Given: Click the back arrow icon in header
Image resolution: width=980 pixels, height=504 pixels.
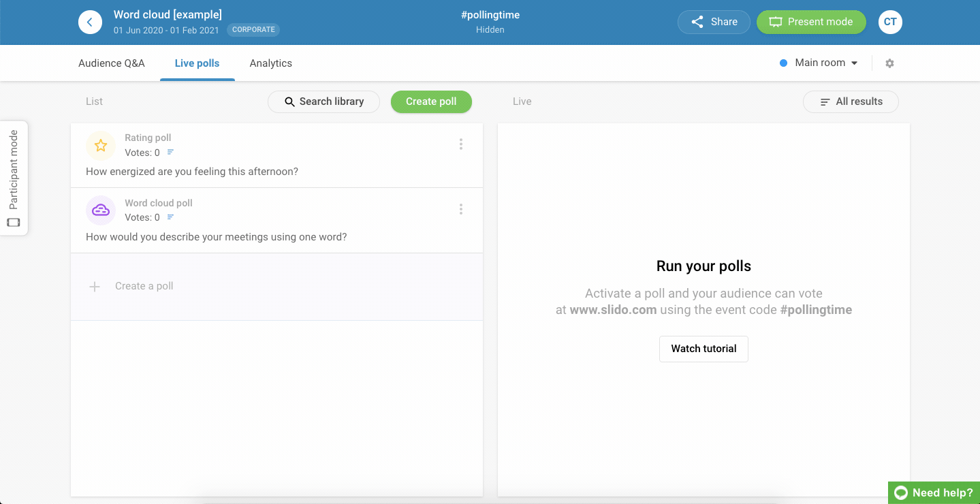Looking at the screenshot, I should pyautogui.click(x=90, y=22).
